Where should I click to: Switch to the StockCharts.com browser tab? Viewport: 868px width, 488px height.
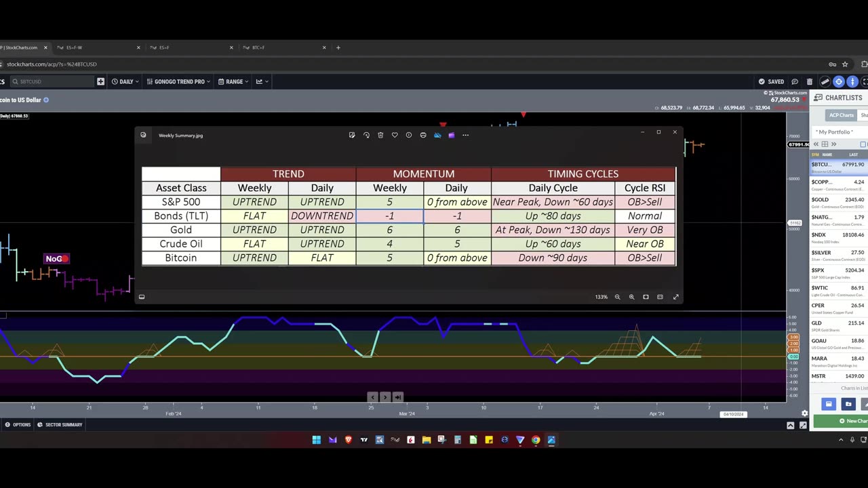tap(24, 47)
